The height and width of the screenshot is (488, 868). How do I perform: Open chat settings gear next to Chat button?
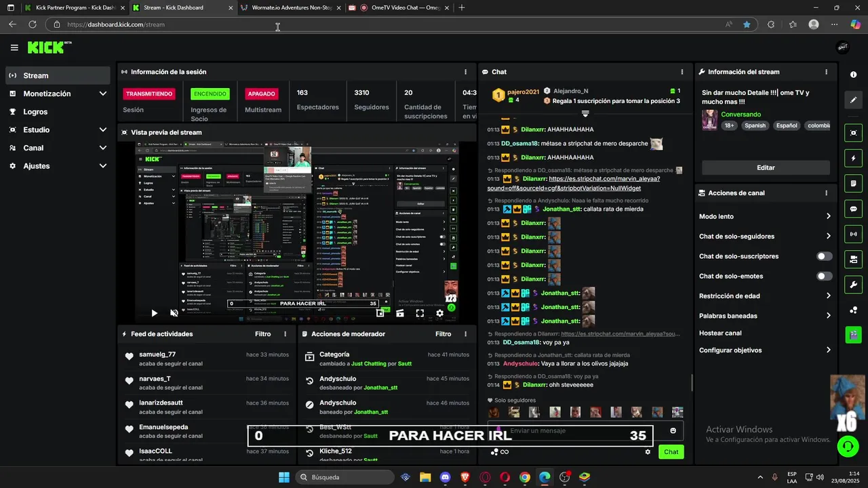tap(648, 452)
